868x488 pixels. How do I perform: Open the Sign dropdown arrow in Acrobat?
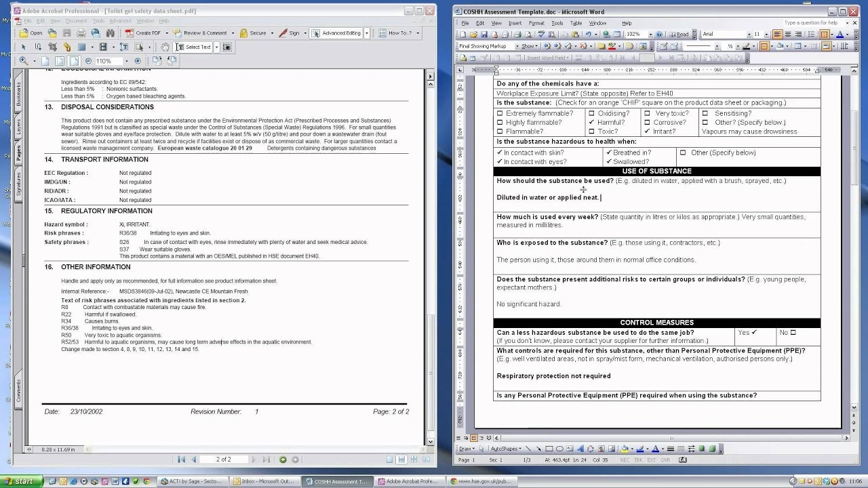pos(305,33)
